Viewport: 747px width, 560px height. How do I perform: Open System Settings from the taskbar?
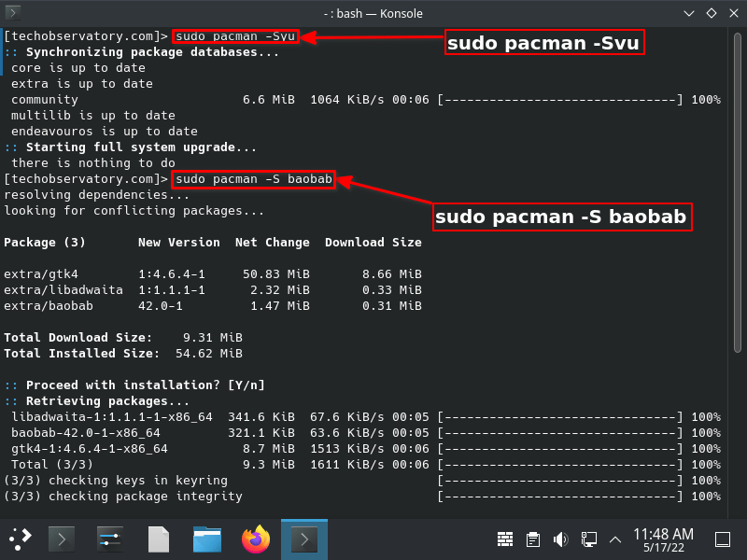pos(108,539)
